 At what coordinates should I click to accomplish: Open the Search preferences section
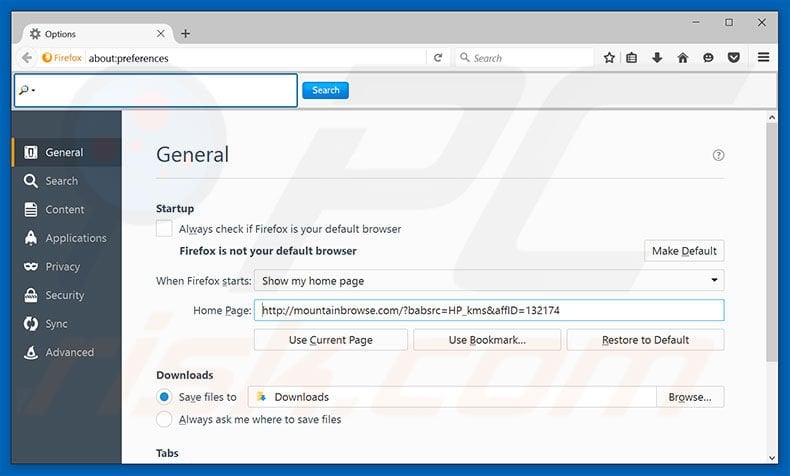tap(67, 181)
